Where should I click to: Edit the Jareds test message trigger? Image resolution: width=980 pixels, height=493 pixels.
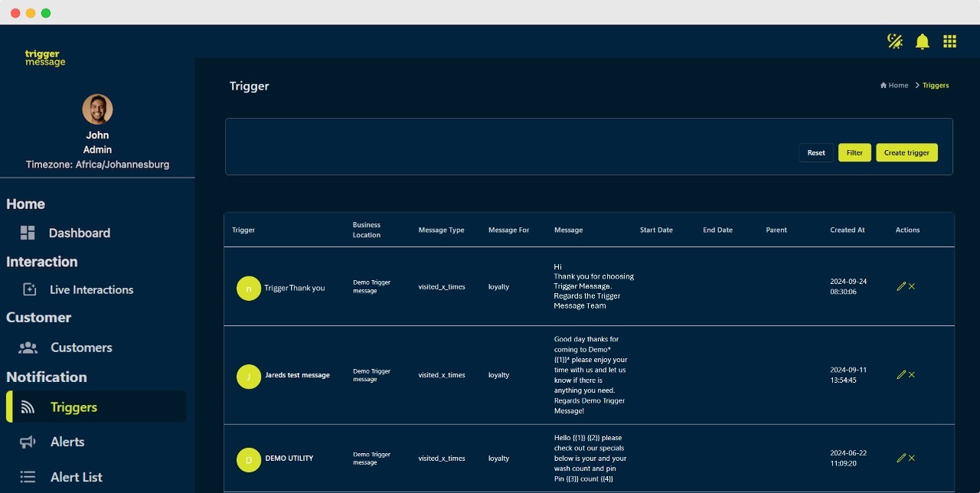point(901,375)
